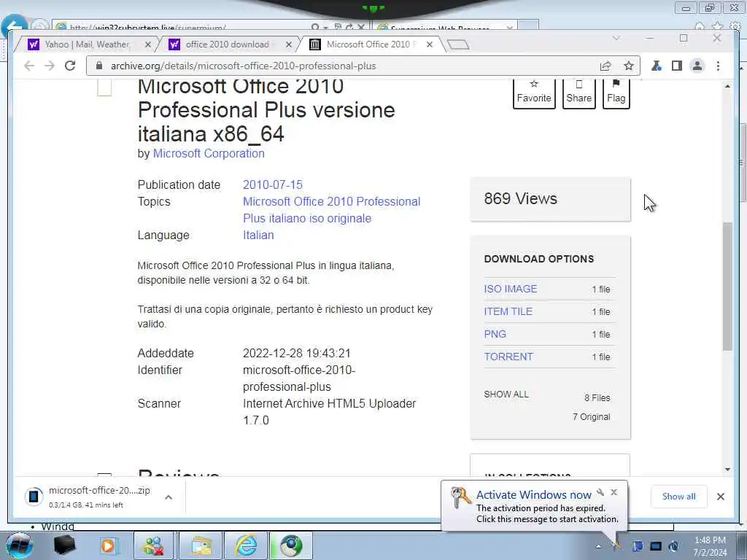Click the forward navigation arrow

[50, 66]
